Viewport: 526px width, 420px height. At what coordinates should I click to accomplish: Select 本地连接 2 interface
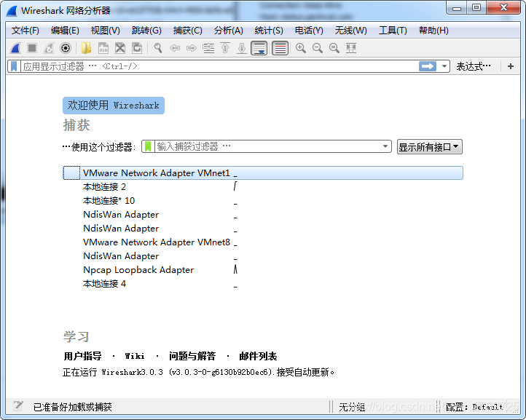click(x=263, y=186)
